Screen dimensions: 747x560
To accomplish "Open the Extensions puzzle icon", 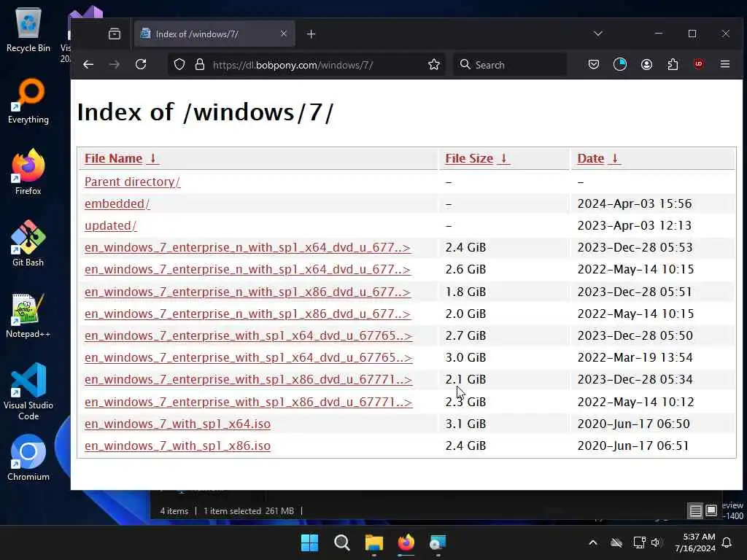I will [673, 64].
